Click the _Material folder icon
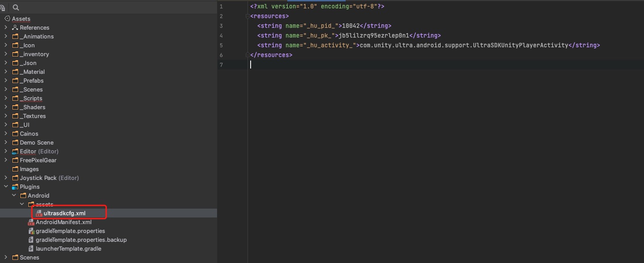This screenshot has width=644, height=263. click(15, 72)
